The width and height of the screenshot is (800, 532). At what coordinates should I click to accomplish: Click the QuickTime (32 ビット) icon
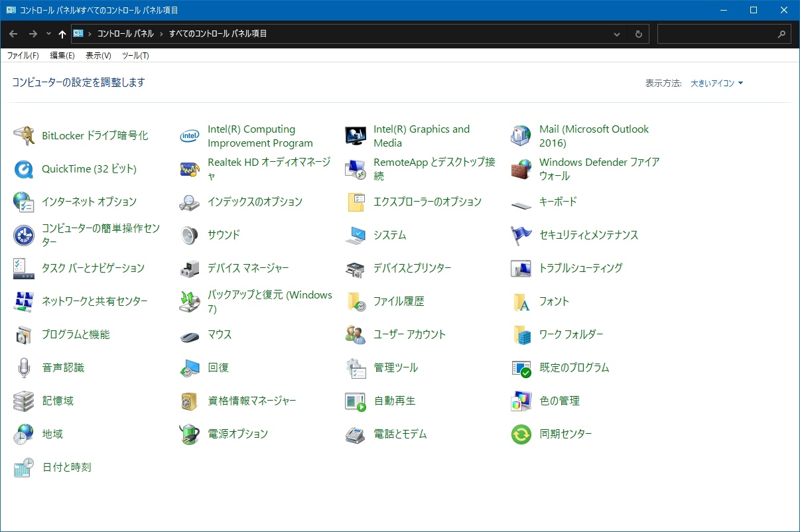click(x=24, y=169)
